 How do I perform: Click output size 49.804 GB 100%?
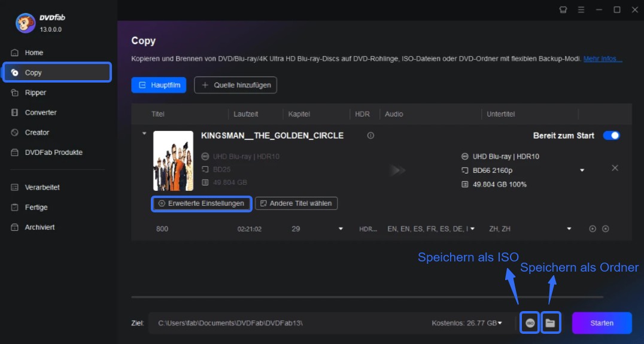(499, 185)
